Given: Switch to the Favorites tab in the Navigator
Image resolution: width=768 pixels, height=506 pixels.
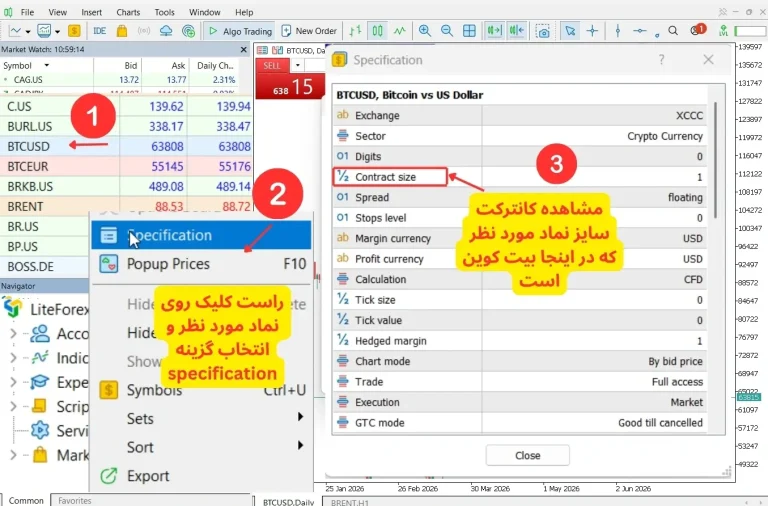Looking at the screenshot, I should click(74, 500).
